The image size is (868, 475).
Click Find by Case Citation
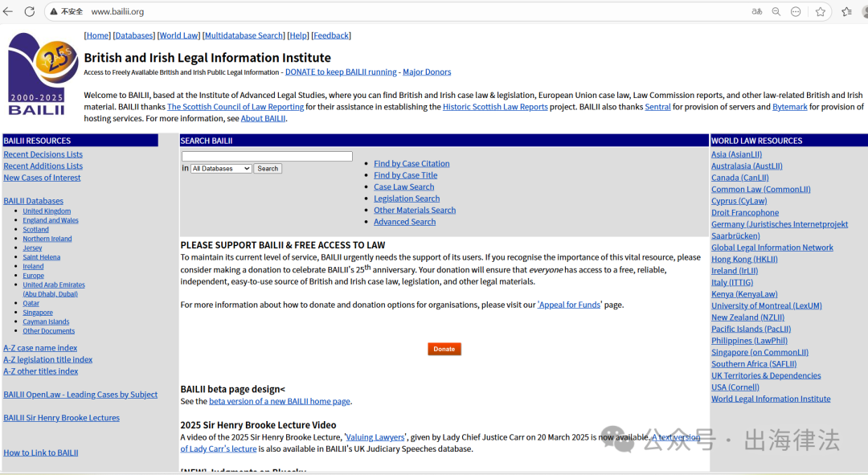(411, 164)
